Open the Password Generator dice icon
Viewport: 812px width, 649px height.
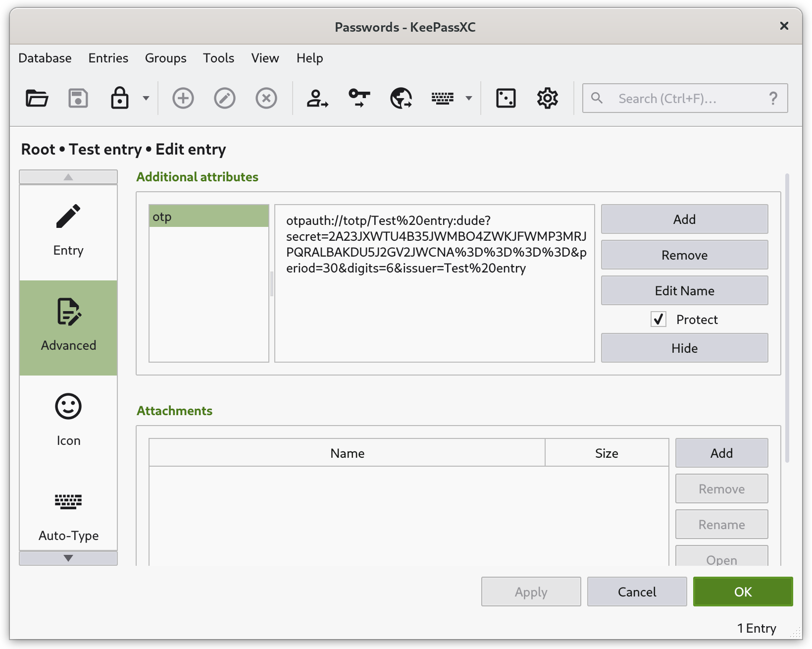tap(506, 98)
